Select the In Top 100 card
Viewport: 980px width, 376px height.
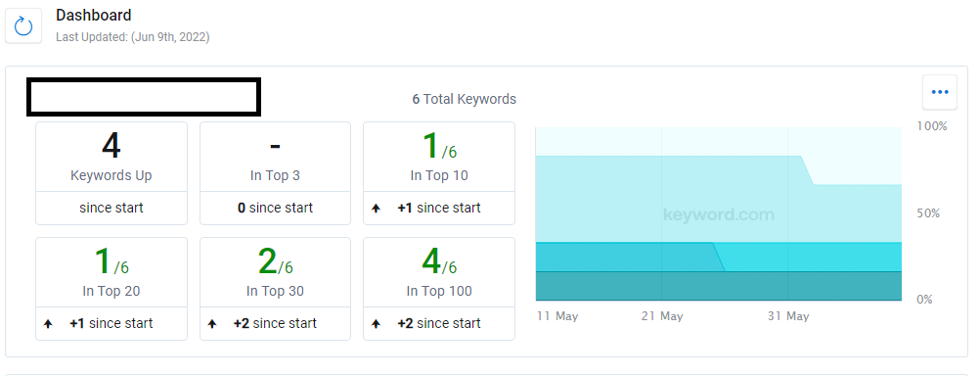tap(439, 289)
